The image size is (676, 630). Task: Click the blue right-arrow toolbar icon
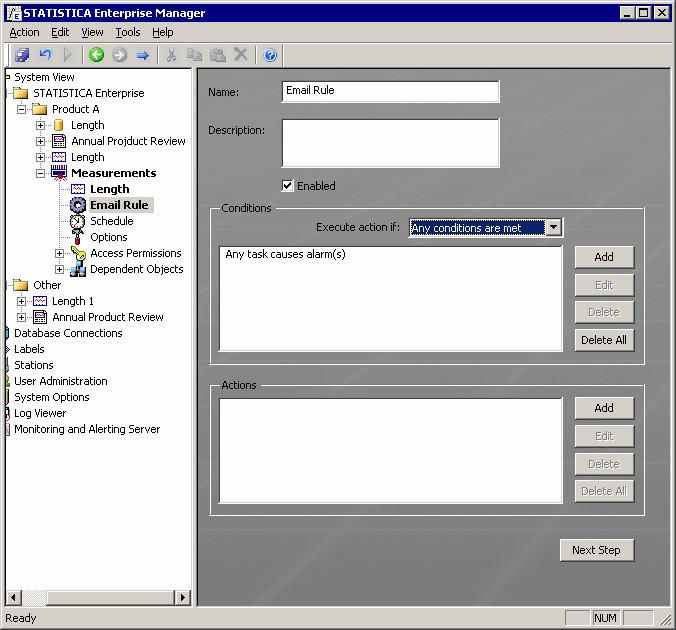point(143,55)
